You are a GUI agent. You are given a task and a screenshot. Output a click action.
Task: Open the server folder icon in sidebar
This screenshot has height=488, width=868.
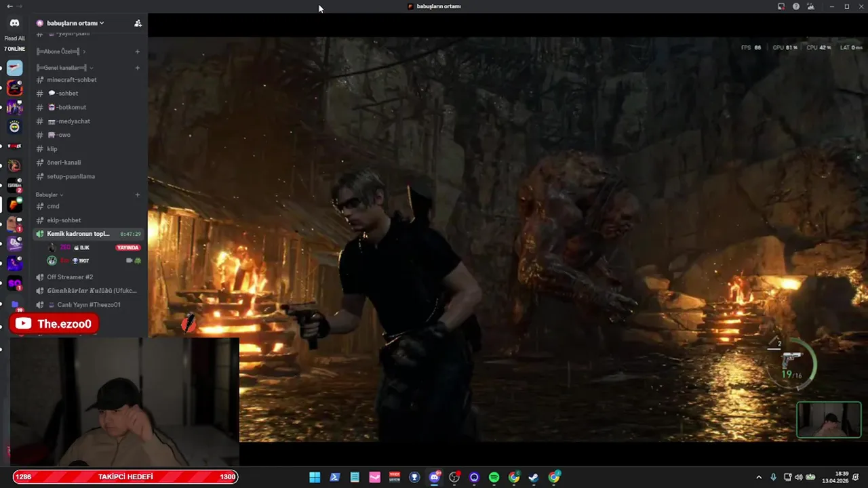14,304
